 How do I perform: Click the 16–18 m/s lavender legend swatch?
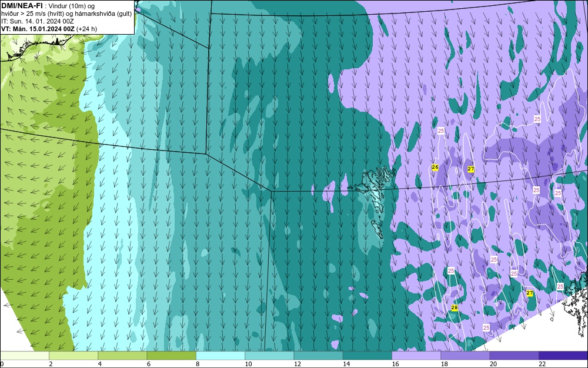pos(416,356)
